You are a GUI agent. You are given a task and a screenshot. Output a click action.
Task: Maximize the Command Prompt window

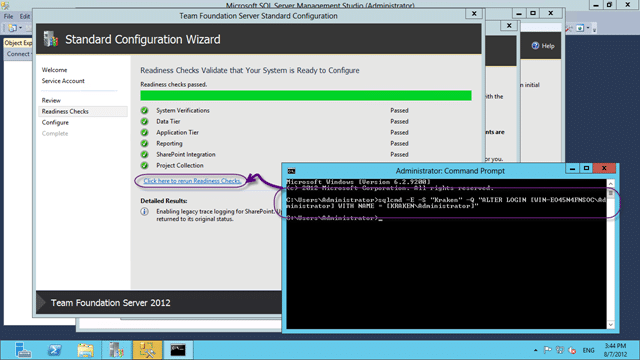[x=587, y=169]
